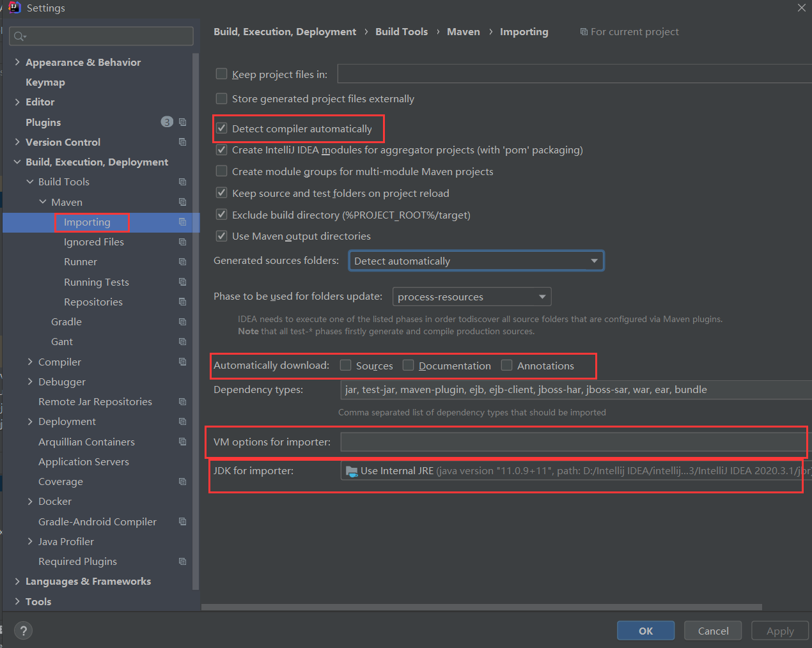Click Maven in the breadcrumb path
This screenshot has height=648, width=812.
point(464,32)
